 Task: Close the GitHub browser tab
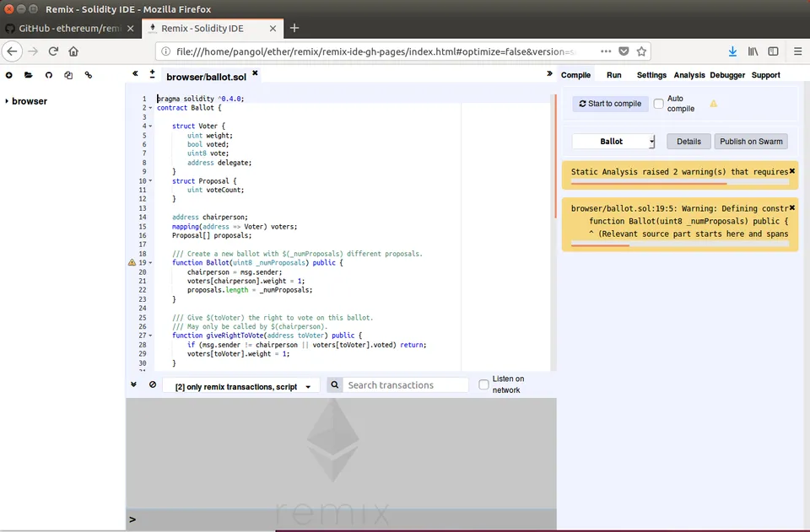[x=131, y=29]
